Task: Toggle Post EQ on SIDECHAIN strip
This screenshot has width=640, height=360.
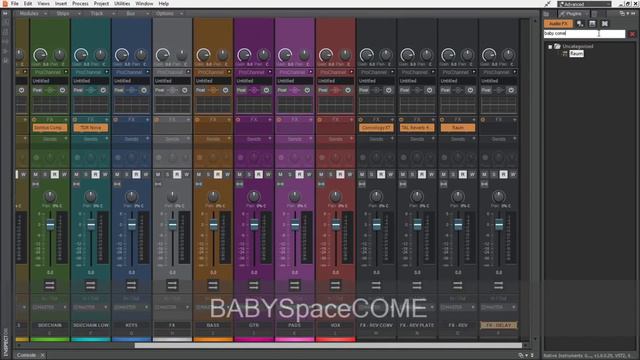Action: (37, 90)
